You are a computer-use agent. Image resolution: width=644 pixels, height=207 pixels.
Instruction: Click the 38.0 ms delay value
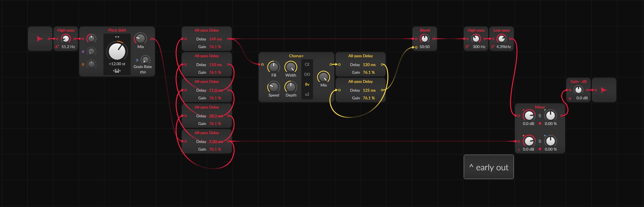click(216, 116)
